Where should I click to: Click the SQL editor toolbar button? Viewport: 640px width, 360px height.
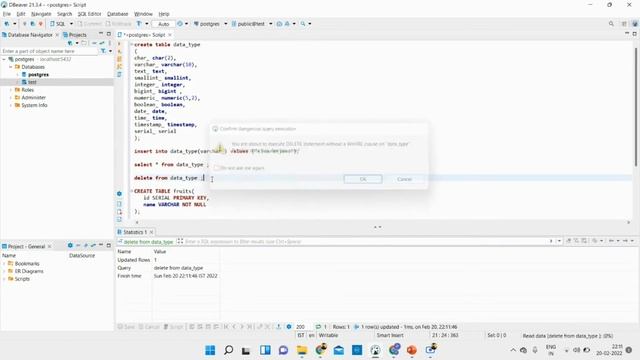[58, 24]
